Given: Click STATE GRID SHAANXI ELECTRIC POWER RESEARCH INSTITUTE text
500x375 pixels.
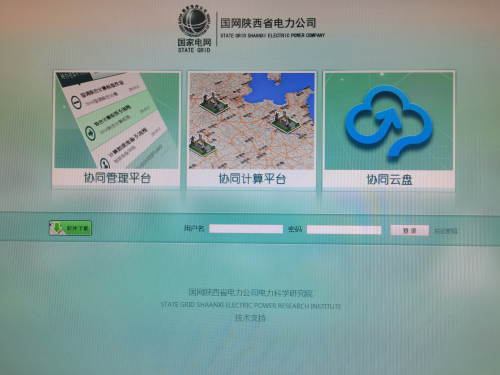Looking at the screenshot, I should coord(251,305).
